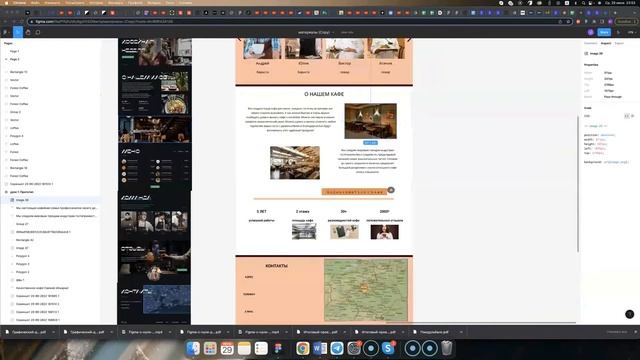Close the downloads bar

pos(635,332)
